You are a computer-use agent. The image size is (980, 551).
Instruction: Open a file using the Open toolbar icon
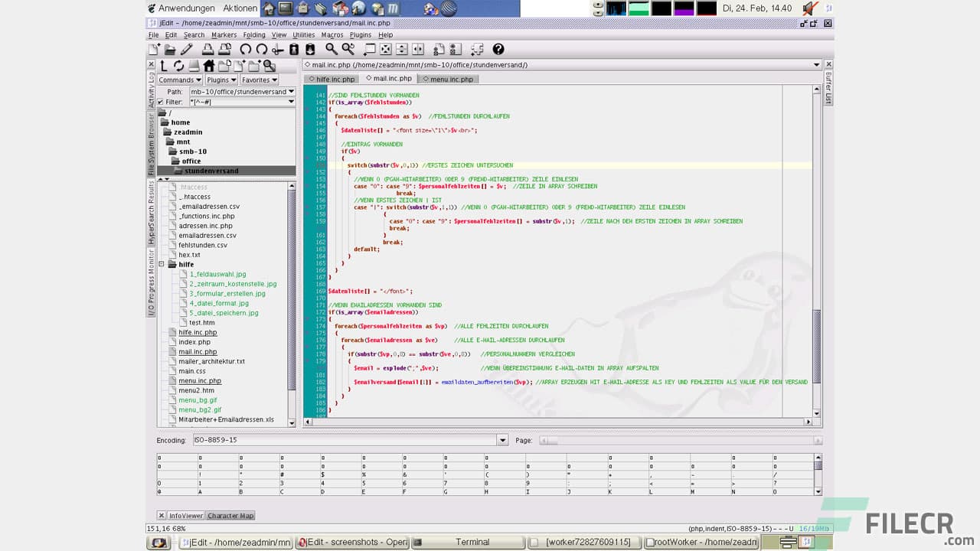[170, 49]
